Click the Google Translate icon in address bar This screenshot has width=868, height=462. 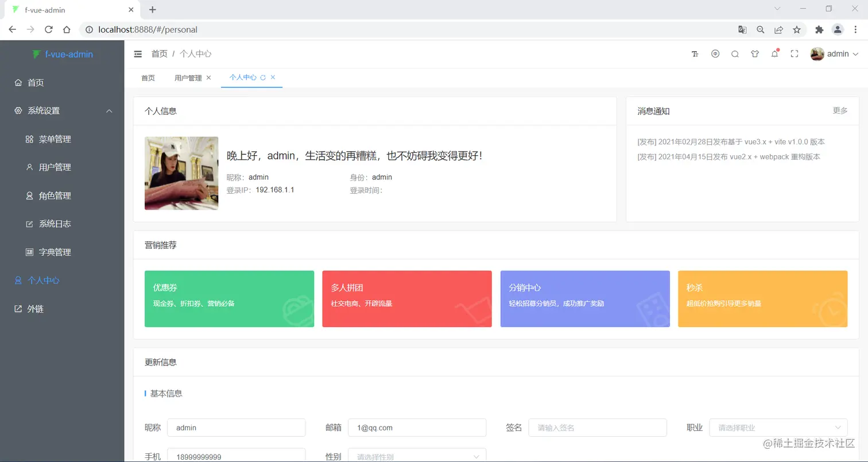coord(742,29)
